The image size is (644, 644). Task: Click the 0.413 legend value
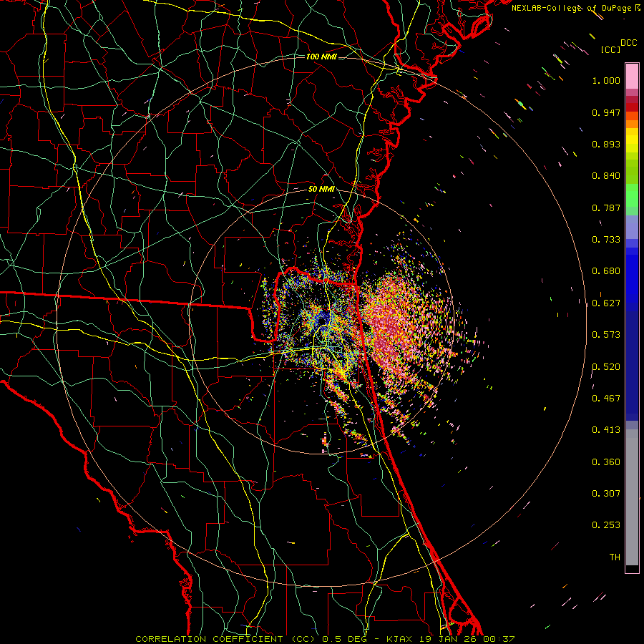(x=606, y=430)
